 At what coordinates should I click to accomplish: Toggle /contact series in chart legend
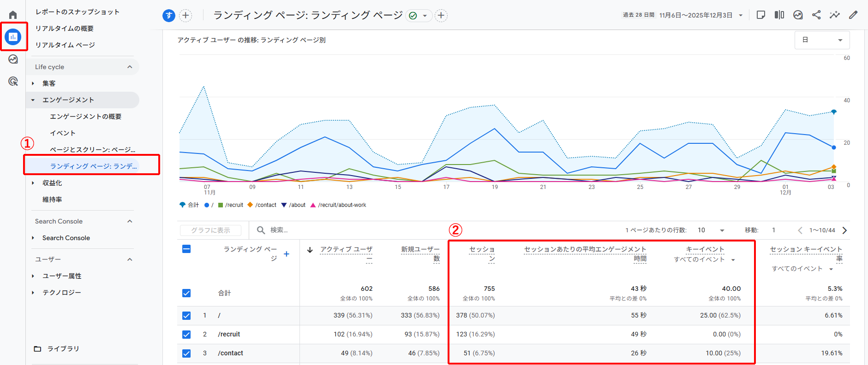tap(262, 205)
